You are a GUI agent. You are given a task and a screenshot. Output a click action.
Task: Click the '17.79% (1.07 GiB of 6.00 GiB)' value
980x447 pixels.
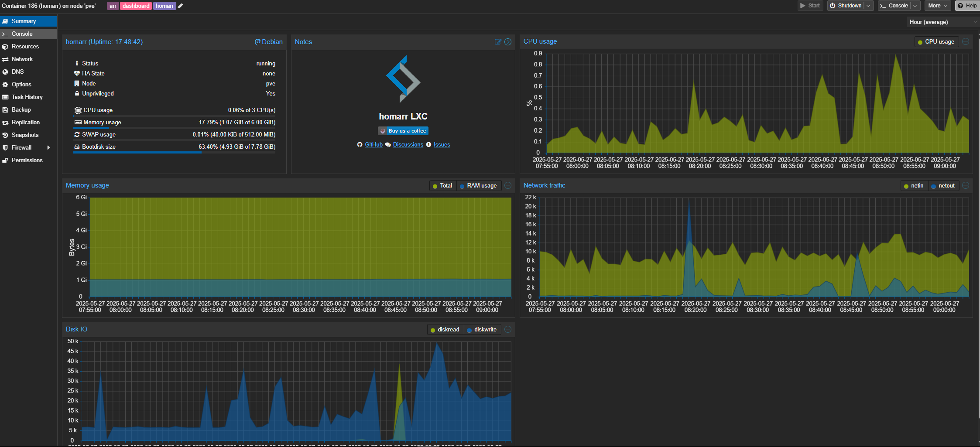click(237, 122)
